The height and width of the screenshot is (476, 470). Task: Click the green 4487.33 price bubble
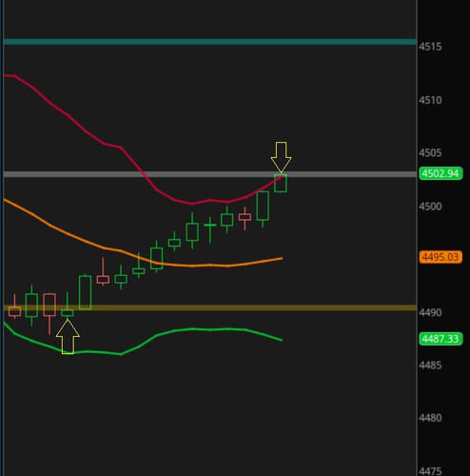[441, 339]
